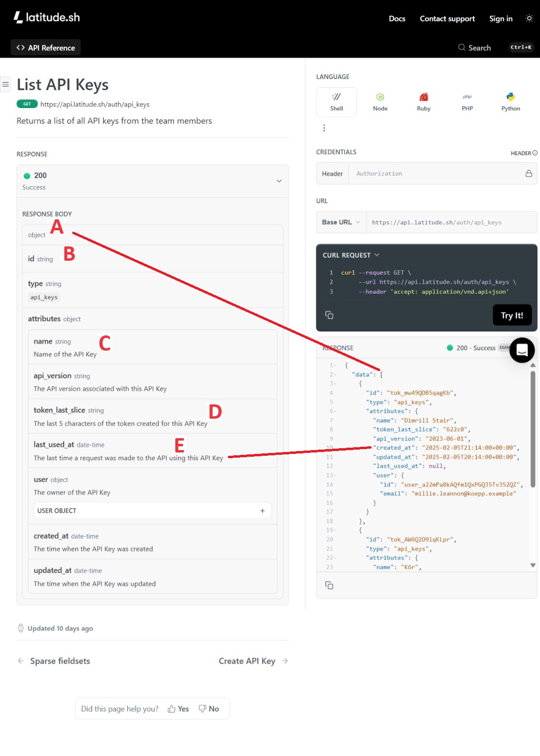Go to next page Create API Key

pos(253,661)
